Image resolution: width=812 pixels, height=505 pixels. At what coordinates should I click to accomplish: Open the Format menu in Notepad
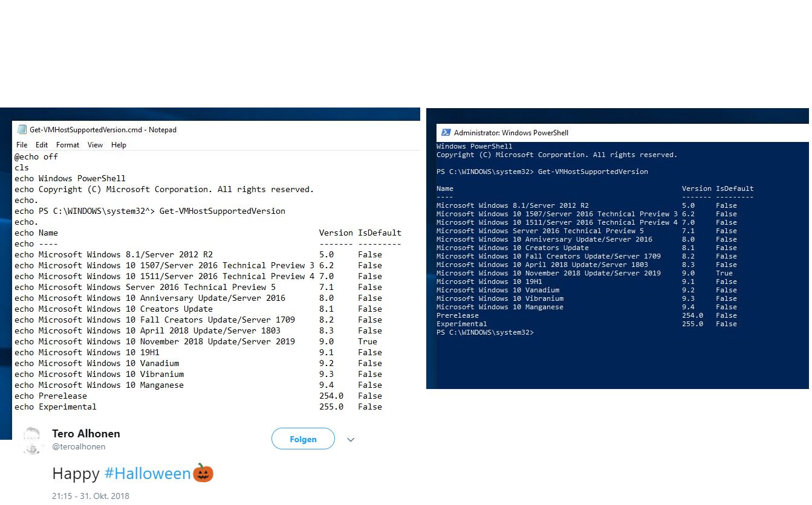(x=68, y=145)
